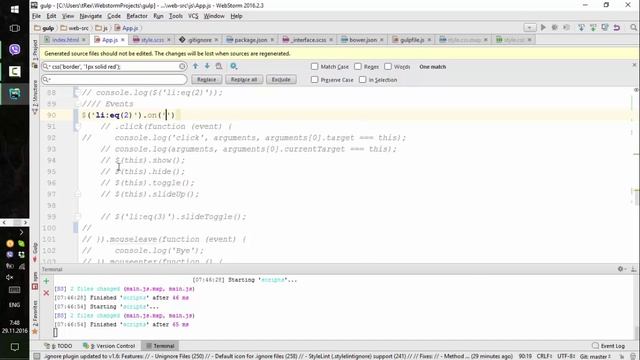Open the Version Control tool window

pos(109,346)
